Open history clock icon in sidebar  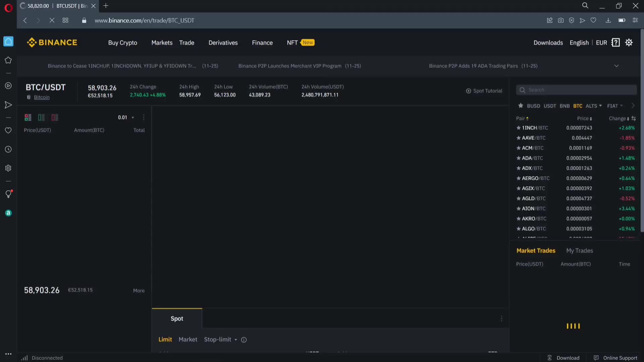click(8, 149)
